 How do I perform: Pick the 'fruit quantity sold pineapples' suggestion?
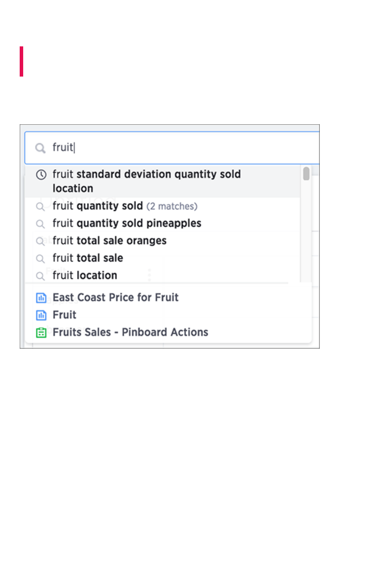coord(127,224)
